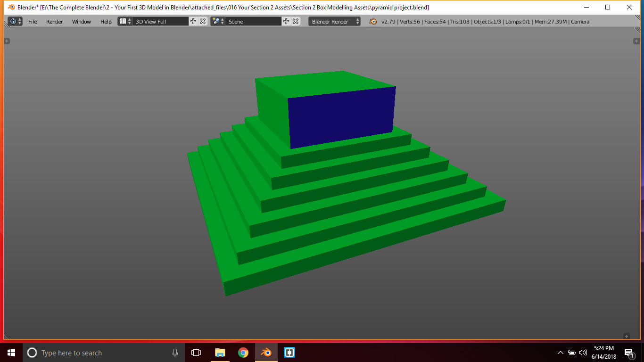This screenshot has width=644, height=362.
Task: Click the taskbar microphone icon
Action: point(175,353)
